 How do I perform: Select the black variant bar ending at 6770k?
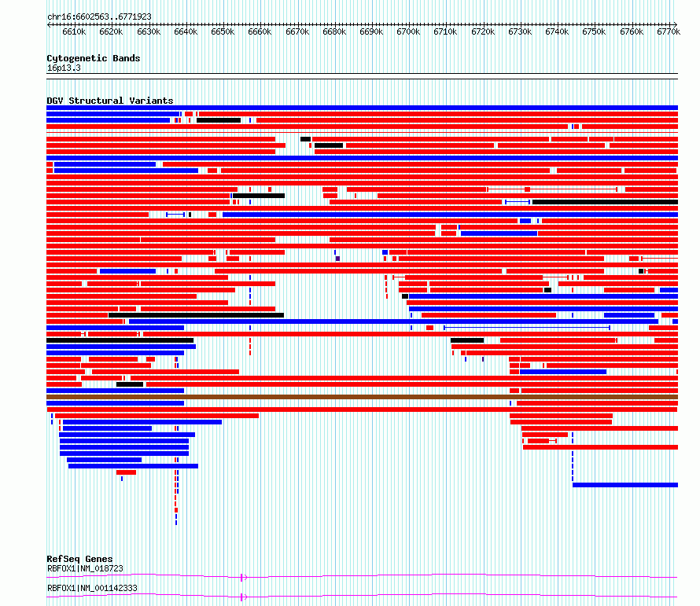(605, 202)
